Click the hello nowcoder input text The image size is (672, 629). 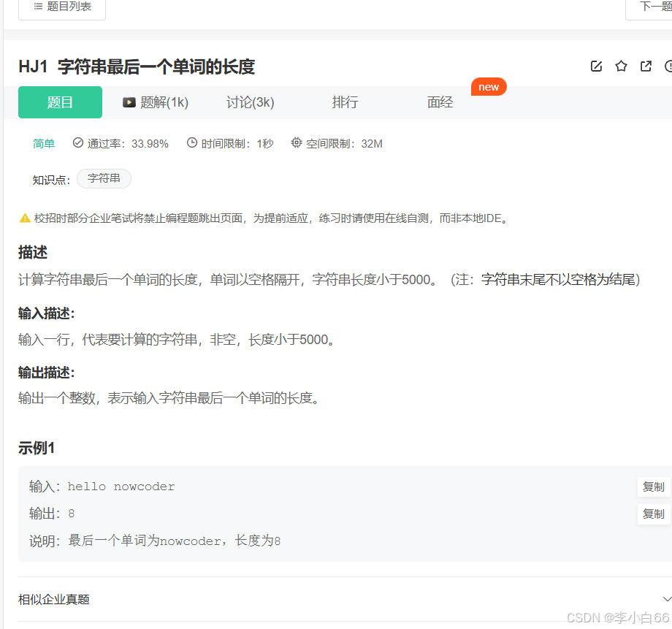click(121, 487)
